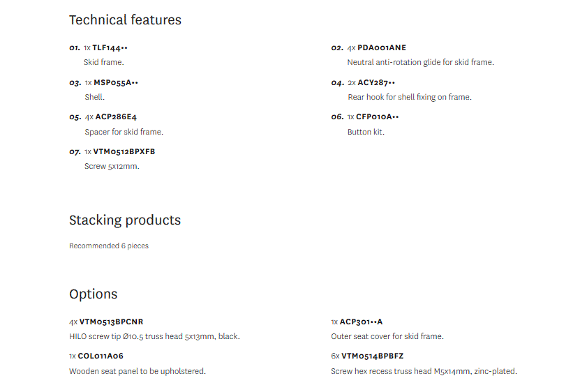
Task: Click option code COL011A06
Action: (x=101, y=356)
